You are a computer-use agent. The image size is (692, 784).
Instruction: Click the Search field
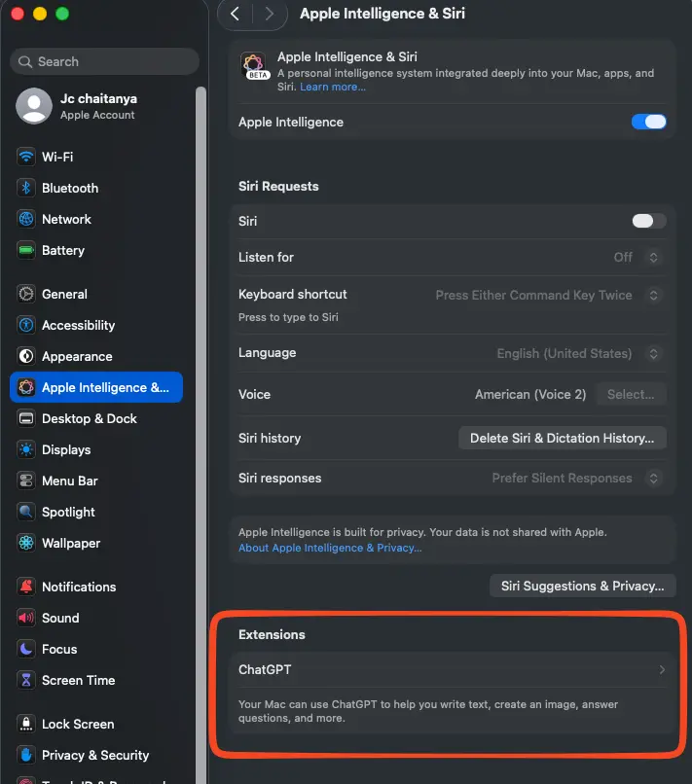coord(104,61)
